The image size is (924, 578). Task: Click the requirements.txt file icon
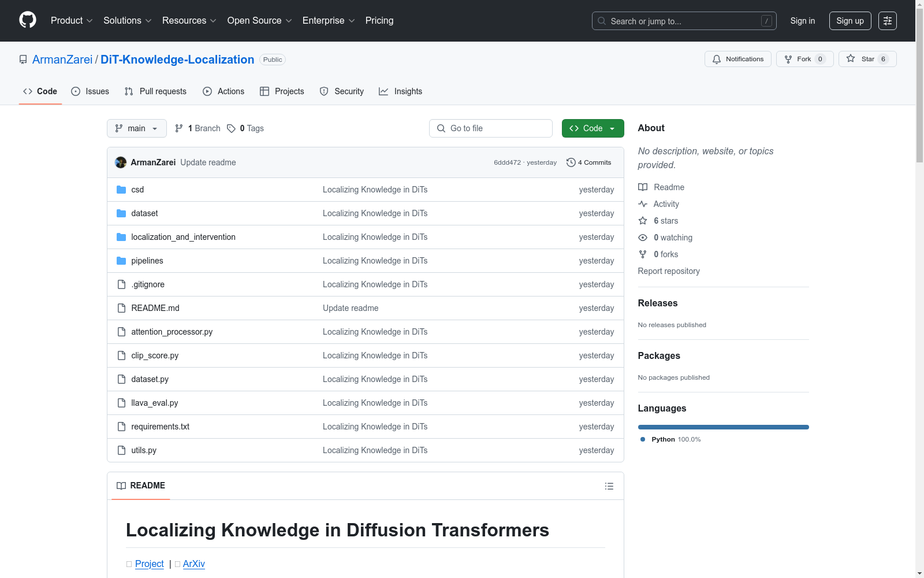pyautogui.click(x=121, y=427)
